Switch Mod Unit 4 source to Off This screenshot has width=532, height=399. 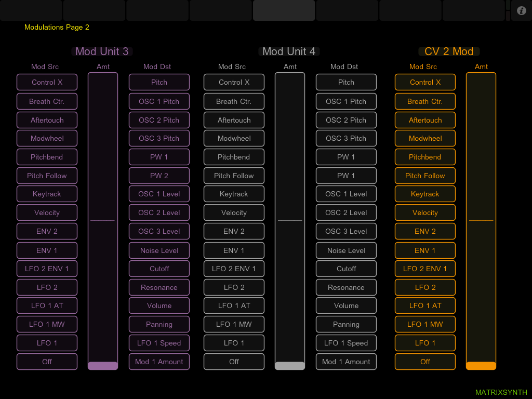tap(234, 362)
